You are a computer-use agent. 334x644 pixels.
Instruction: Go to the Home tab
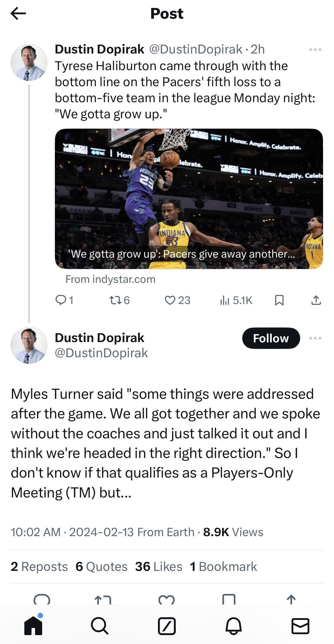click(x=33, y=626)
